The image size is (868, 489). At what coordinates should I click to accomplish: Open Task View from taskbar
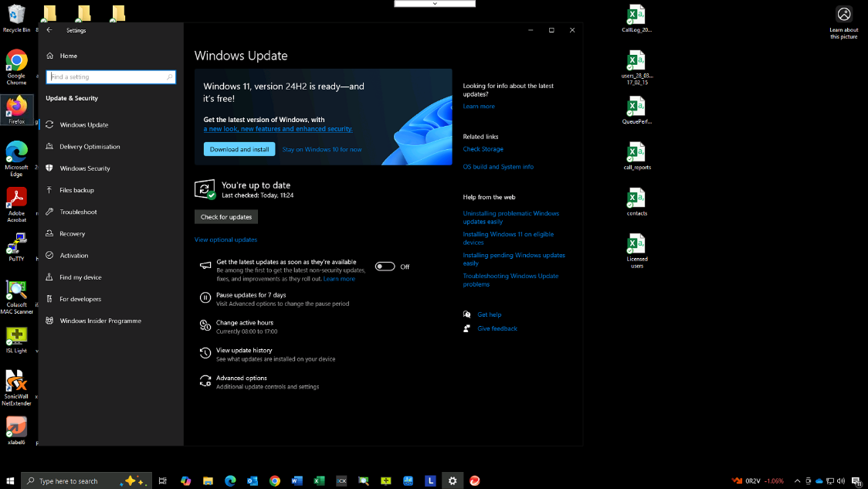pos(163,481)
